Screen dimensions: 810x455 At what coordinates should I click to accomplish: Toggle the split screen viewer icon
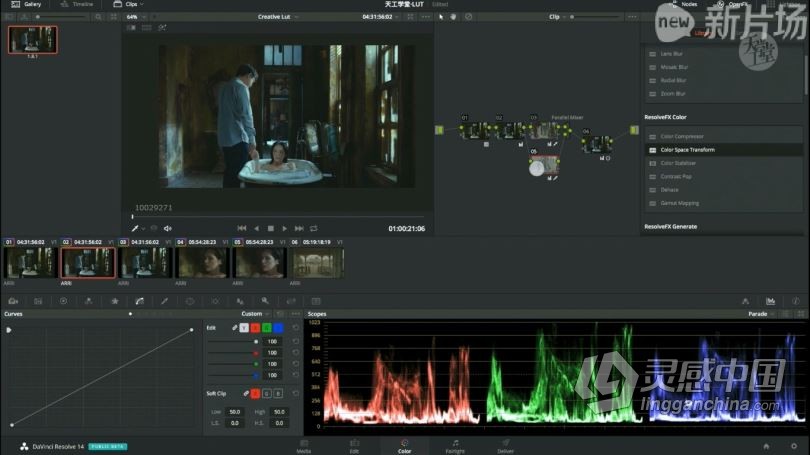point(147,28)
